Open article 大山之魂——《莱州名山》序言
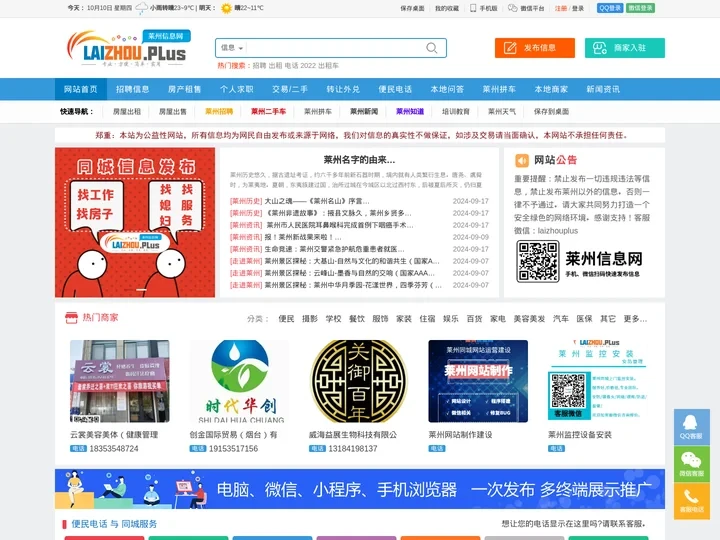720x540 pixels. [317, 201]
